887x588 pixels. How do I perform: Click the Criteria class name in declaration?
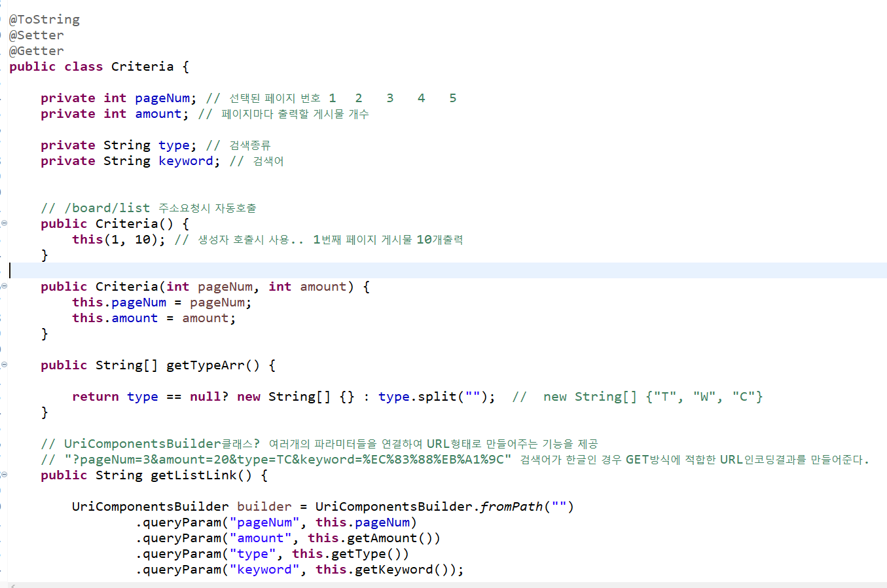click(142, 67)
